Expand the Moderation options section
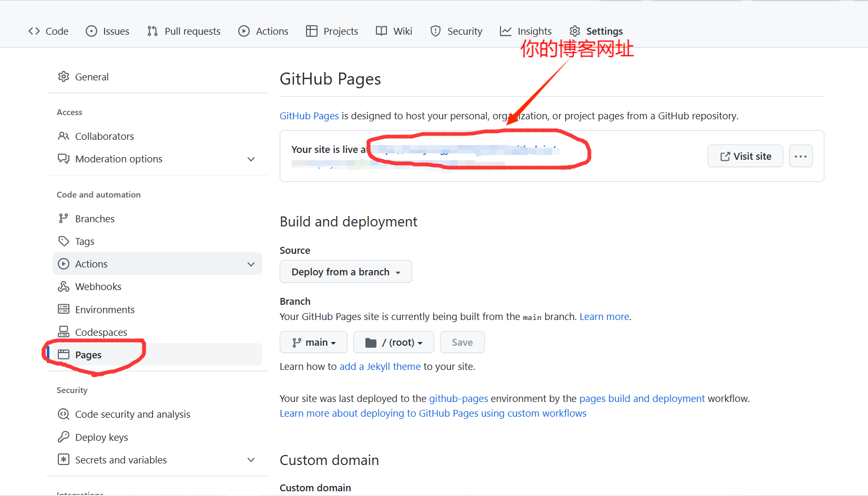Screen dimensions: 868x496 pos(251,159)
